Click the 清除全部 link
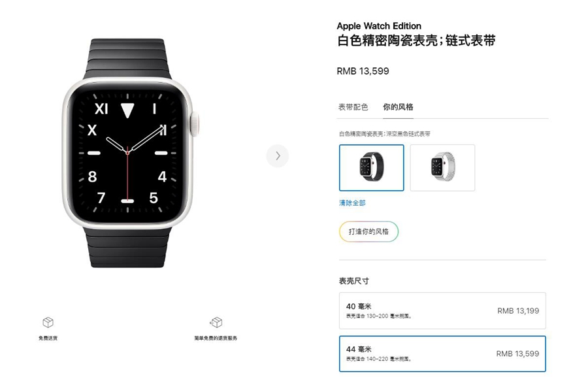The height and width of the screenshot is (377, 588). point(352,203)
